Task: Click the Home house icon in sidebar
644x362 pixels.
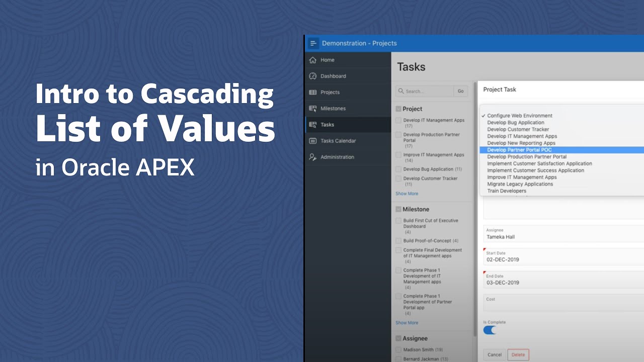Action: [x=312, y=60]
